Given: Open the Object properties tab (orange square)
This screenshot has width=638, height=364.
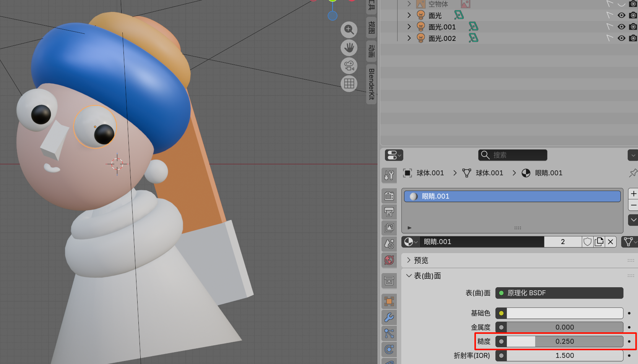Looking at the screenshot, I should [x=389, y=301].
